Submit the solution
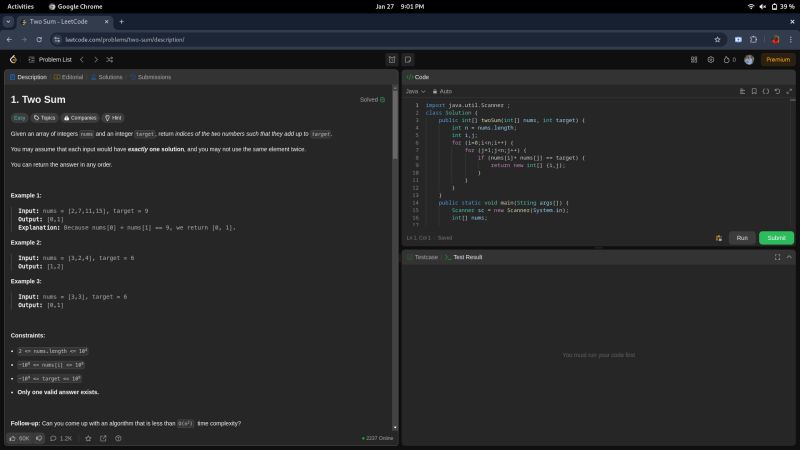Image resolution: width=800 pixels, height=450 pixels. coord(776,238)
